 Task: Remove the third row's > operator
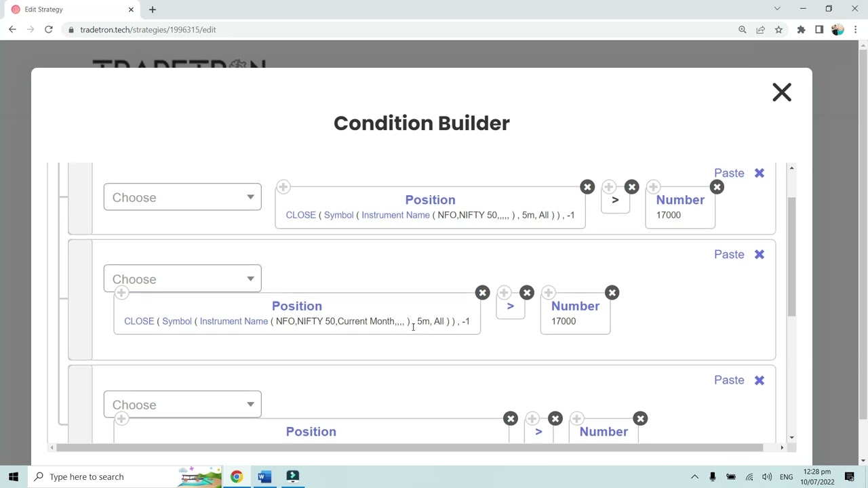point(555,419)
